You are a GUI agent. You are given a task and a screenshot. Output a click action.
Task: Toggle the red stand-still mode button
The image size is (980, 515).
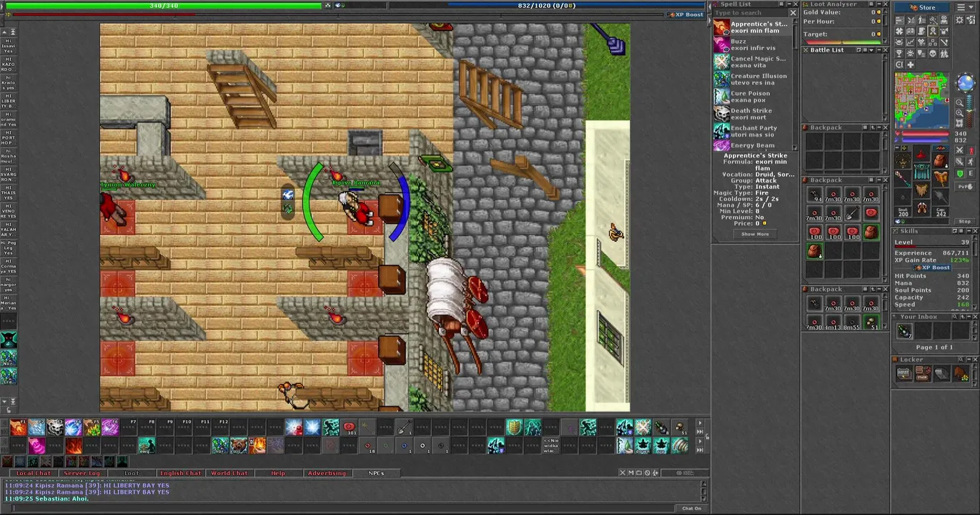(971, 150)
